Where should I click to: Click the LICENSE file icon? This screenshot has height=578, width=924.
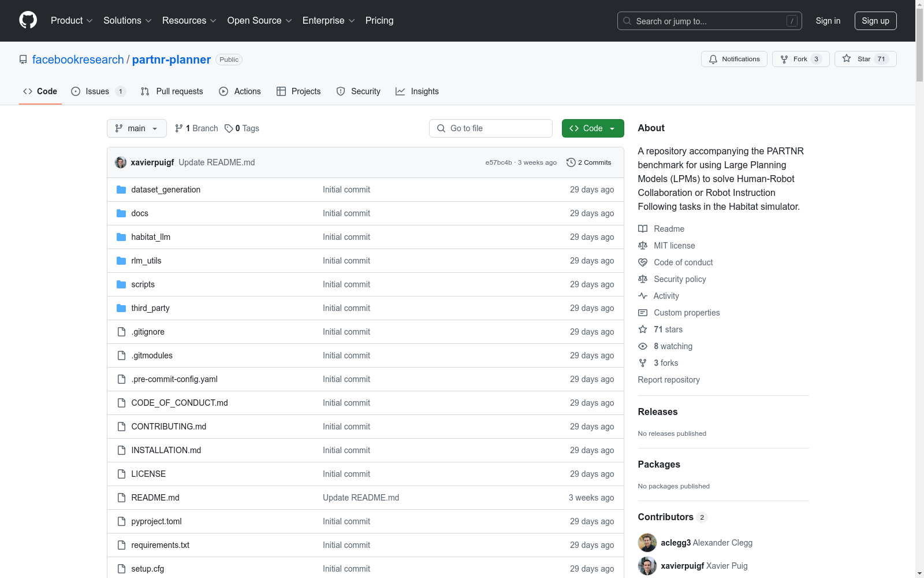coord(121,474)
